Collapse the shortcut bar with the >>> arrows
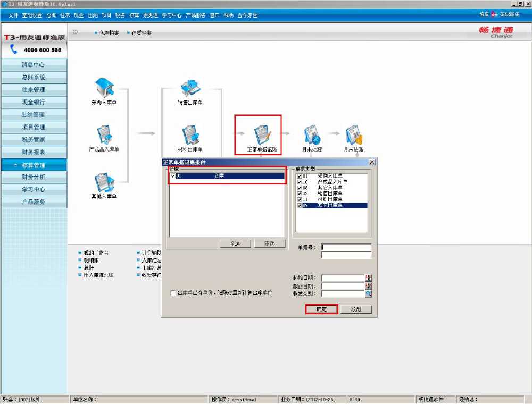The width and height of the screenshot is (532, 404). coord(76,32)
